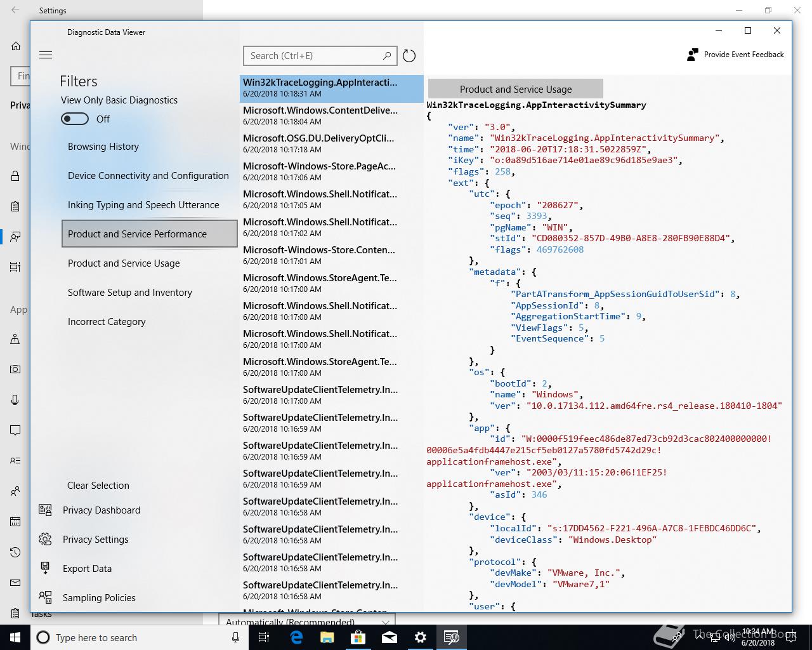This screenshot has width=812, height=650.
Task: Click the email icon in Settings sidebar
Action: (x=15, y=583)
